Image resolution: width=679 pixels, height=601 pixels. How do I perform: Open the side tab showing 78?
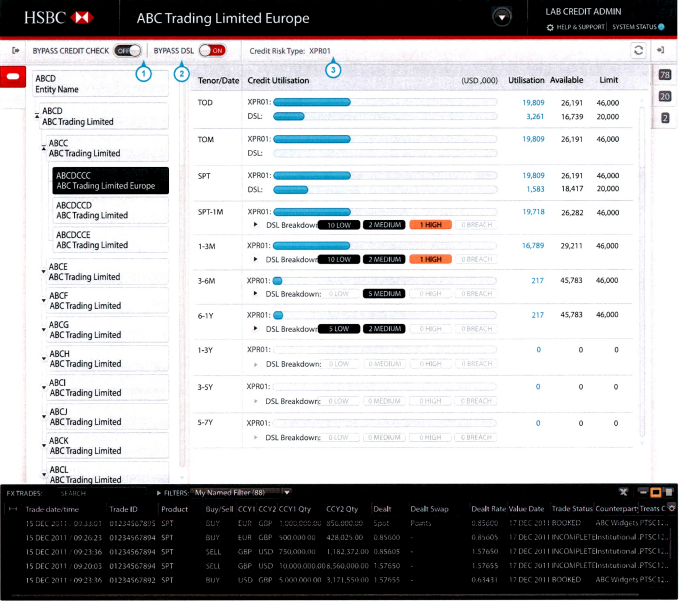tap(665, 75)
